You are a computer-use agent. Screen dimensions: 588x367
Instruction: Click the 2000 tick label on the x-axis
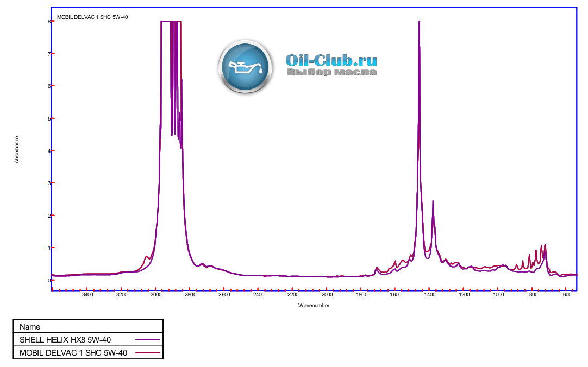click(x=327, y=295)
